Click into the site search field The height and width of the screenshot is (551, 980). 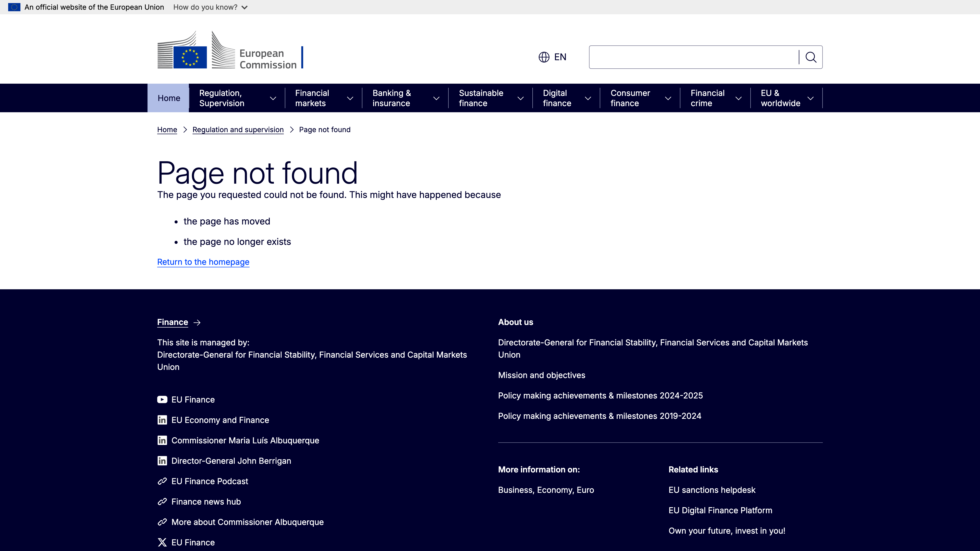point(693,57)
